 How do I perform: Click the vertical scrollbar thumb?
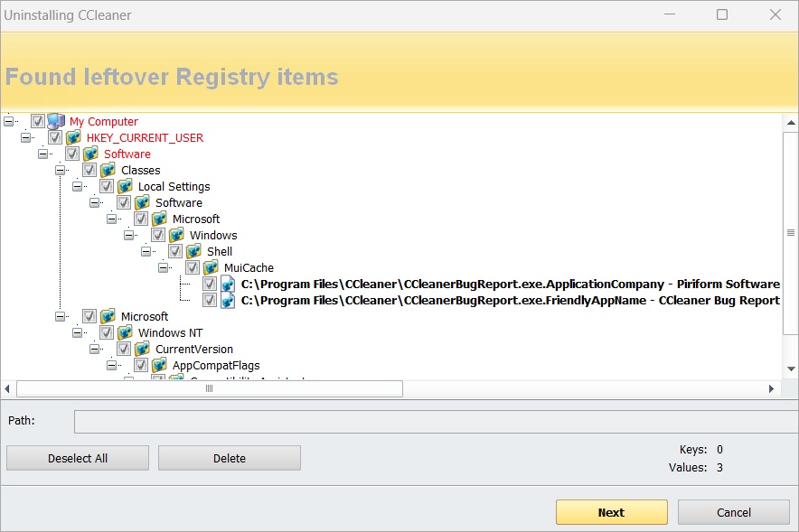point(791,233)
